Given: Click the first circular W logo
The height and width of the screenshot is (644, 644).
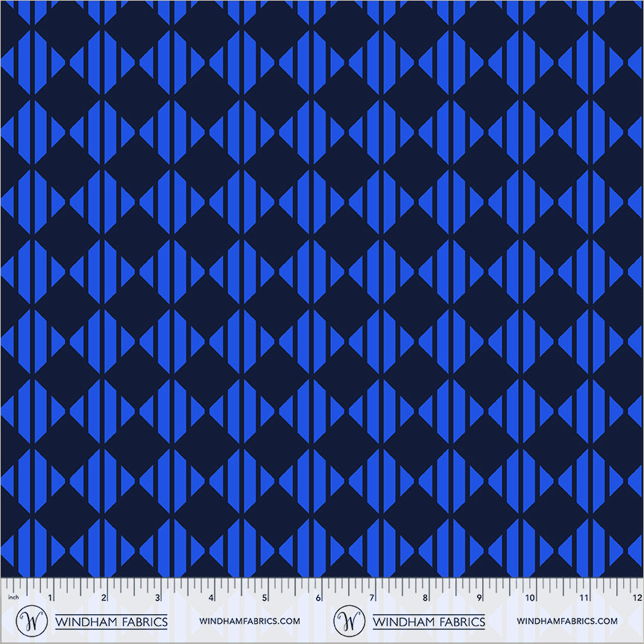Looking at the screenshot, I should pos(32,620).
